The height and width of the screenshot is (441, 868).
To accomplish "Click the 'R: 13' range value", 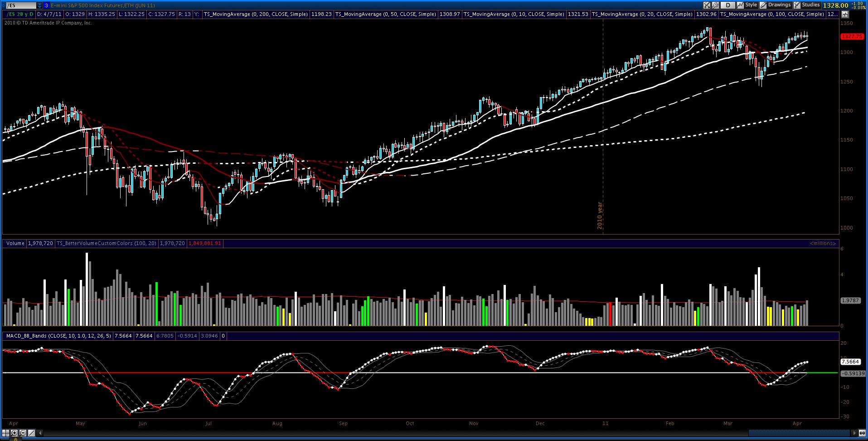I will pos(184,14).
